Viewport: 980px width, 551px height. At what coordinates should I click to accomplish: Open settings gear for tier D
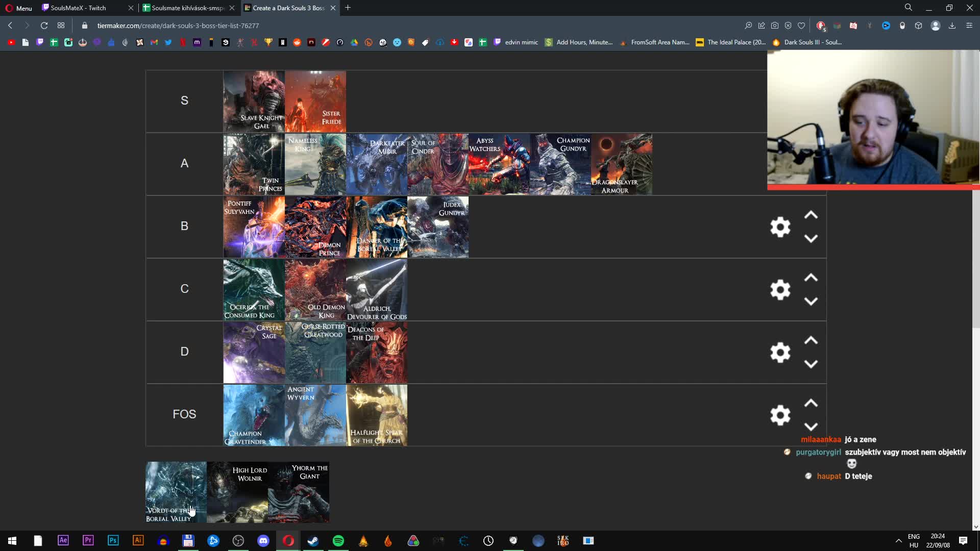[x=780, y=353]
